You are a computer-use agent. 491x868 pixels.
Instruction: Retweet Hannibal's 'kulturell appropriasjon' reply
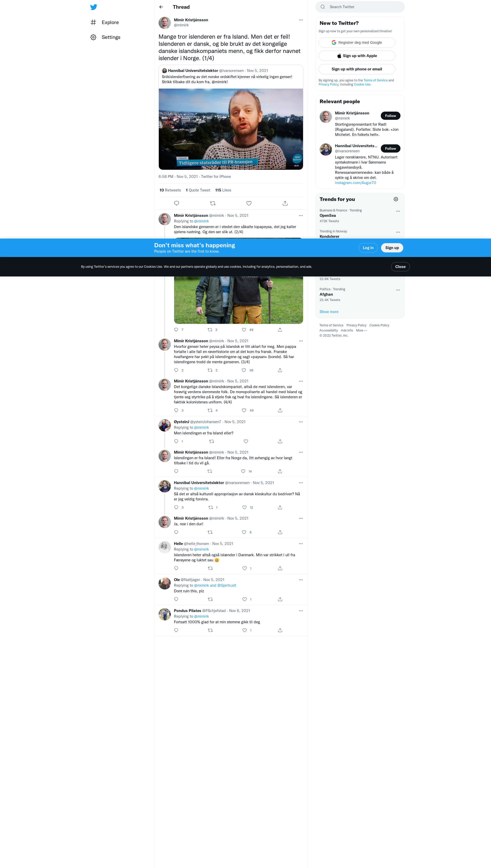coord(211,508)
